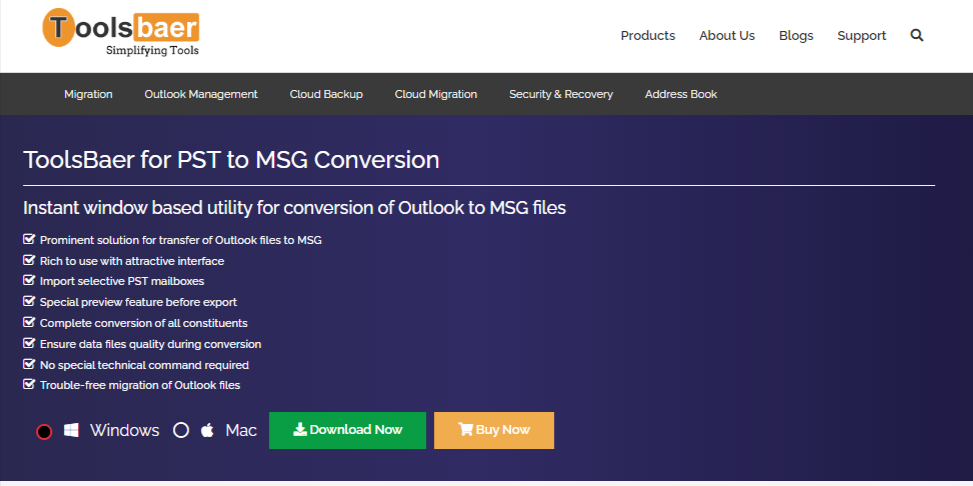This screenshot has width=973, height=486.
Task: Click the Toolsbaer logo
Action: pyautogui.click(x=121, y=33)
